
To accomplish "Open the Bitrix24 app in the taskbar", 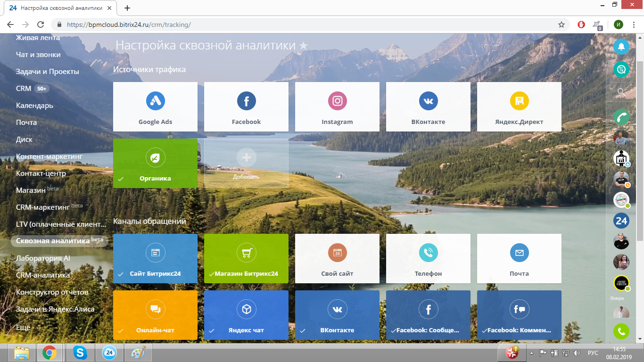I will tap(109, 353).
